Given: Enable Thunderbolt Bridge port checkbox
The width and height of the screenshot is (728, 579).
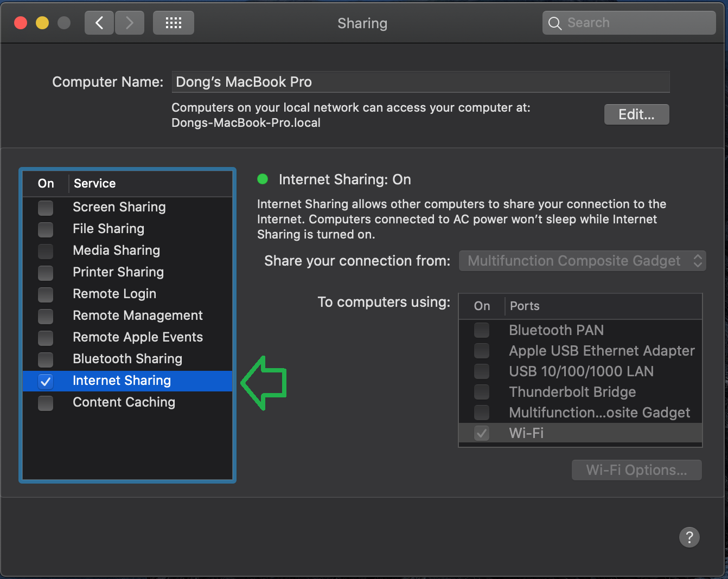Looking at the screenshot, I should pos(482,392).
